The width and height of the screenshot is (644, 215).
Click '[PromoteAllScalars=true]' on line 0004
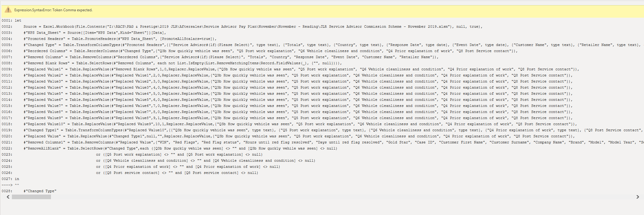186,39
